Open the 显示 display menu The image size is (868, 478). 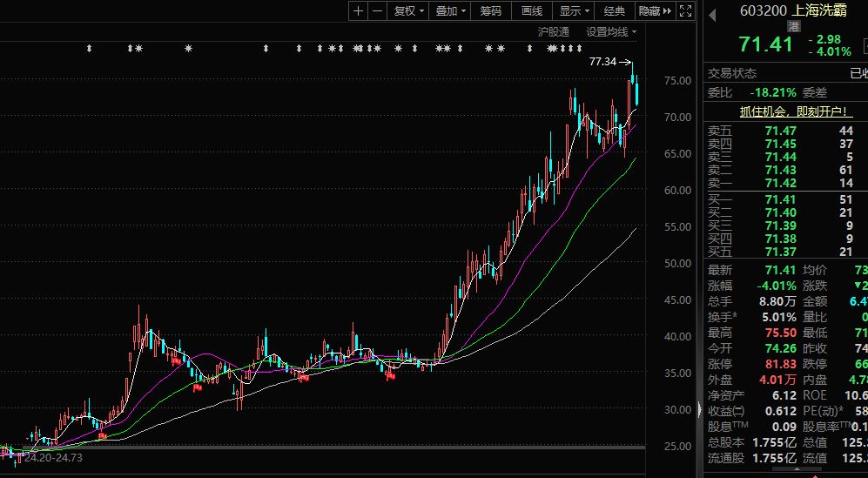pos(574,11)
